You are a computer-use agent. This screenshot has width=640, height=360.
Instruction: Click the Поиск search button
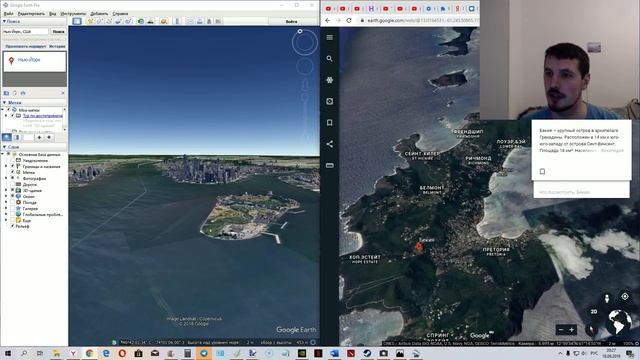[x=58, y=31]
